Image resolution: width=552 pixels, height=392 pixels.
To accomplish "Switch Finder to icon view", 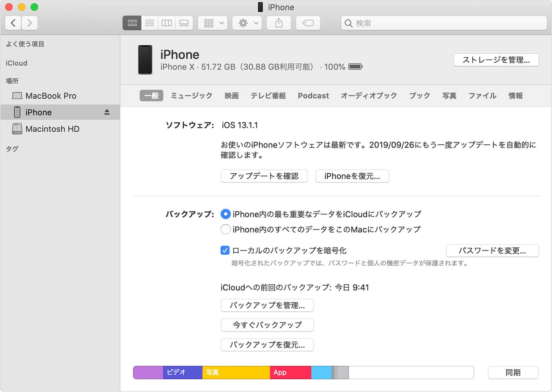I will [x=132, y=23].
